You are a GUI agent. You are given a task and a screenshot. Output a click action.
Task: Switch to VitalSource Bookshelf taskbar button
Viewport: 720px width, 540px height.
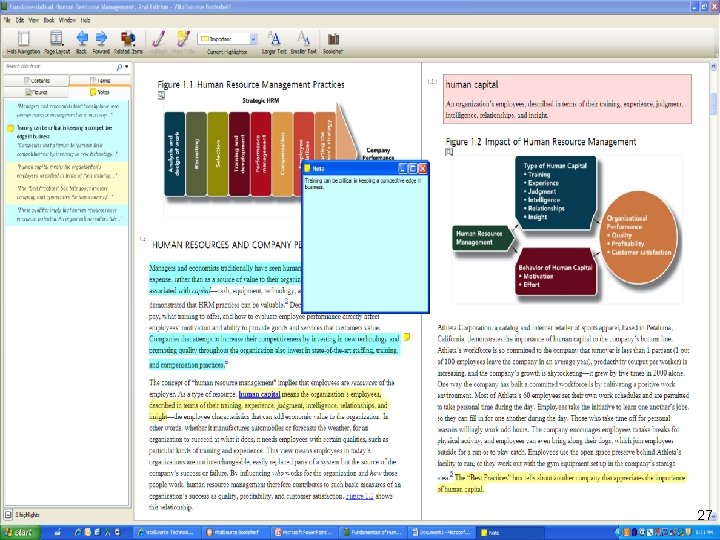236,532
